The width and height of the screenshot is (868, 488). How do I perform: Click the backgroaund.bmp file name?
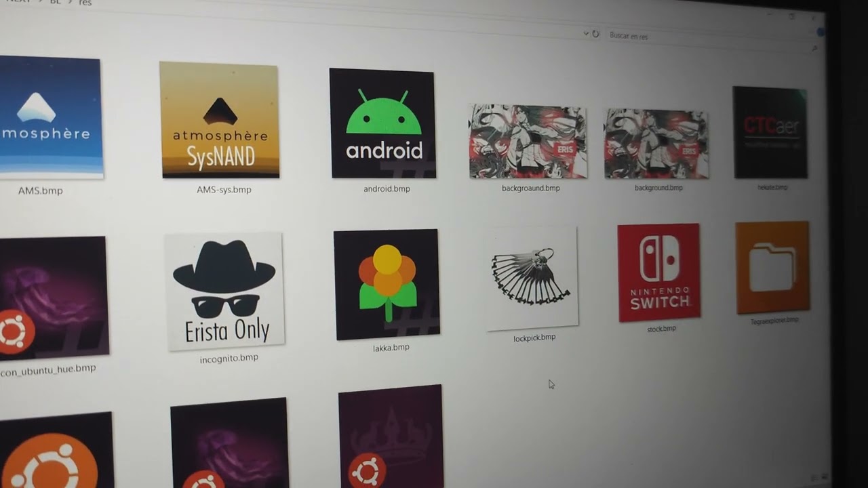[531, 188]
